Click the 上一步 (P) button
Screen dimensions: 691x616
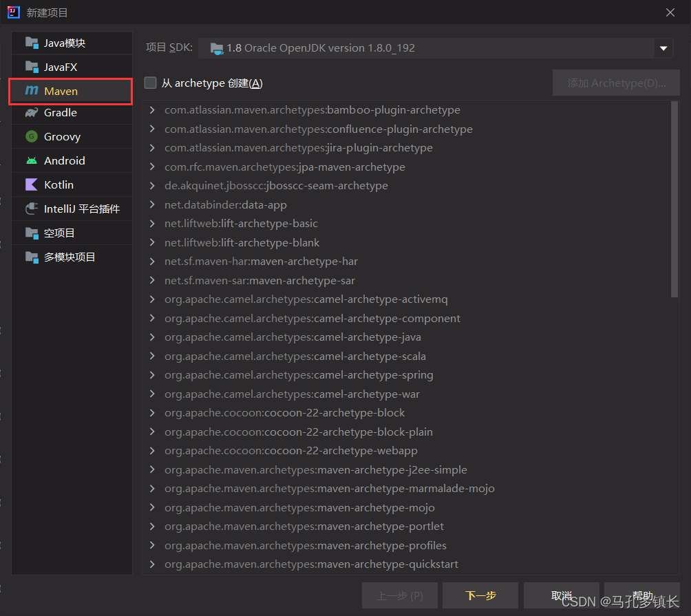click(400, 596)
